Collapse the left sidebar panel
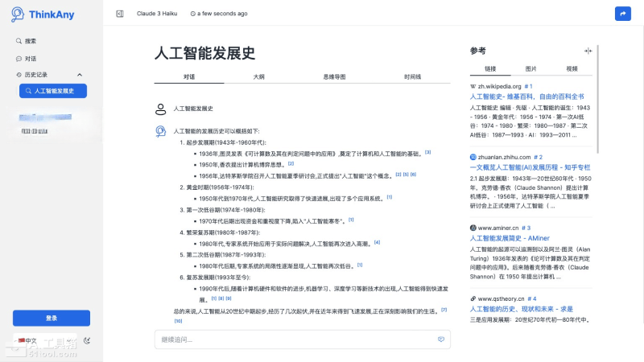This screenshot has width=644, height=362. [x=120, y=14]
